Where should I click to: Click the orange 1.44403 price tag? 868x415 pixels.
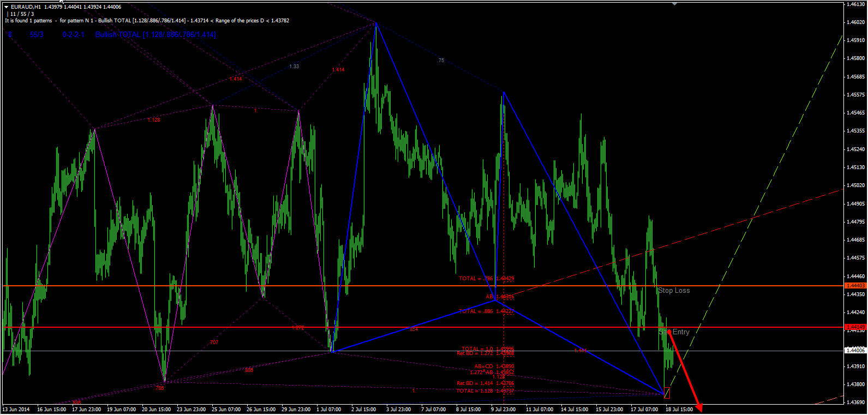855,286
